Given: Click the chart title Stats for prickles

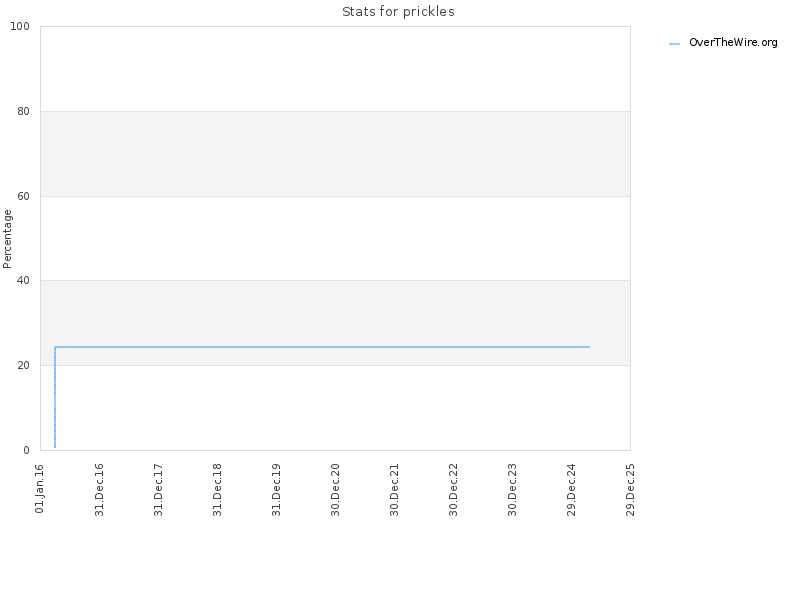Looking at the screenshot, I should [398, 12].
